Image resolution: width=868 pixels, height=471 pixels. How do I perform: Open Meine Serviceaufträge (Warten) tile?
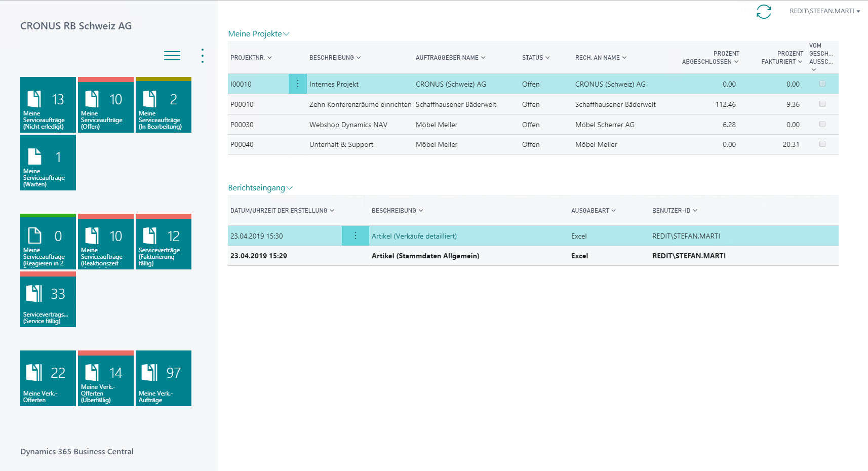48,163
